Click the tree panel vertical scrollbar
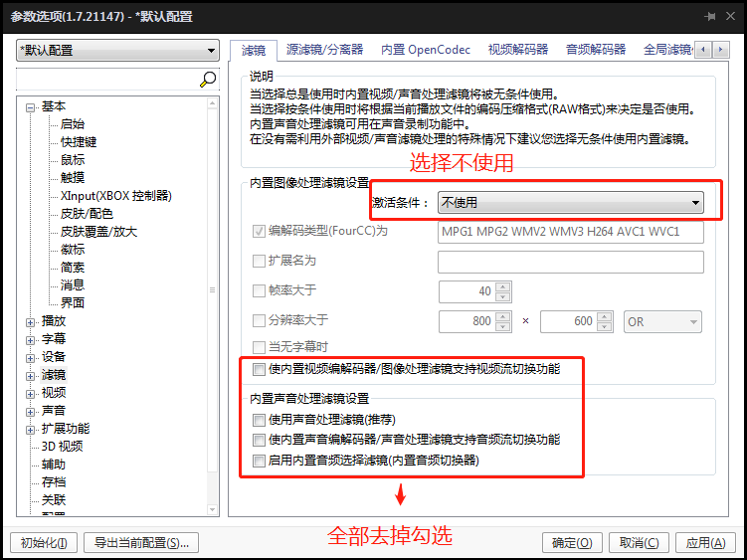 pos(212,290)
